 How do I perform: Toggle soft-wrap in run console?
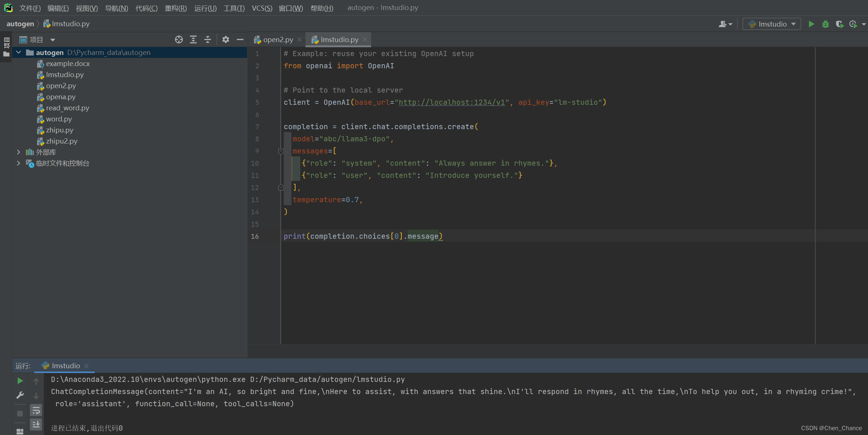coord(36,410)
